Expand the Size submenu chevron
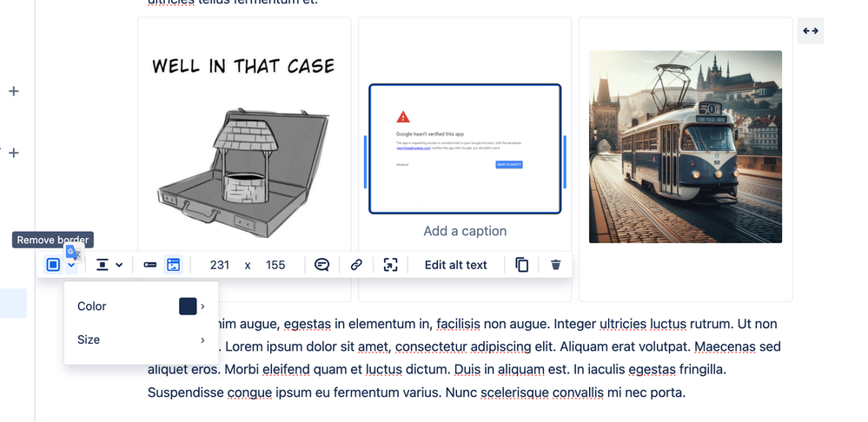868x422 pixels. (x=202, y=340)
